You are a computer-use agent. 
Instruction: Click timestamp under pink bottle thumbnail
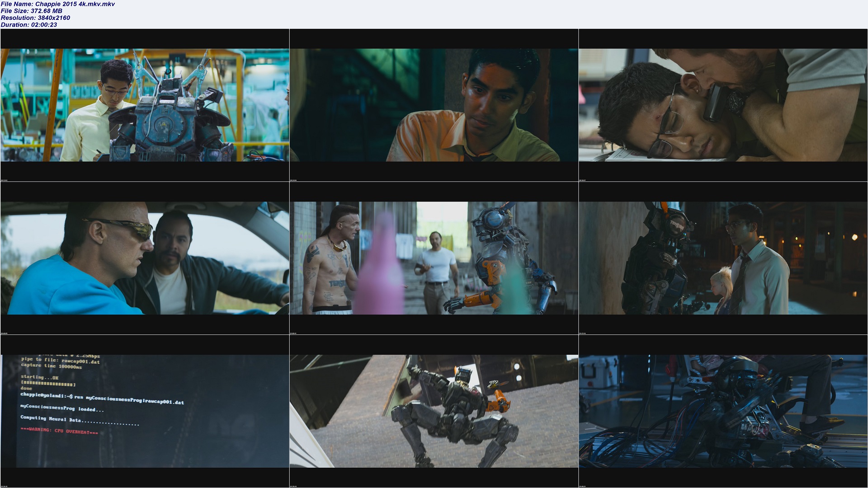coord(294,333)
